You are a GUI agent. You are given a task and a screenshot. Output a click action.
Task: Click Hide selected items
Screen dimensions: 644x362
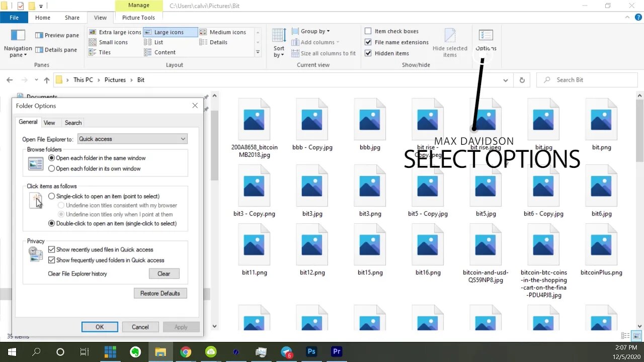450,43
